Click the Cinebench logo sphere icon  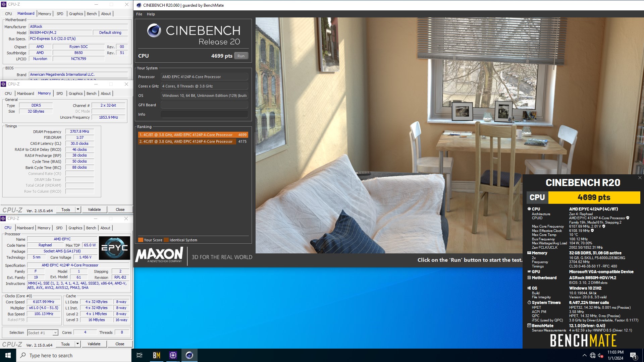(154, 31)
